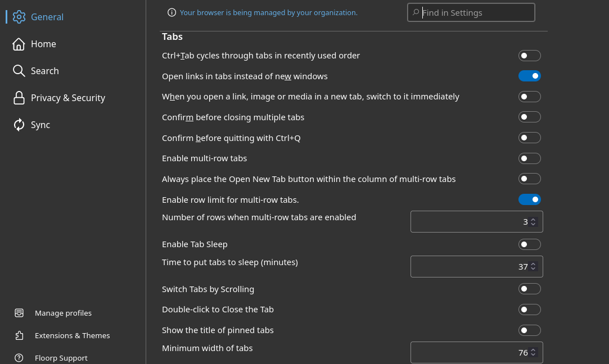Open Home panel via house icon

click(19, 44)
